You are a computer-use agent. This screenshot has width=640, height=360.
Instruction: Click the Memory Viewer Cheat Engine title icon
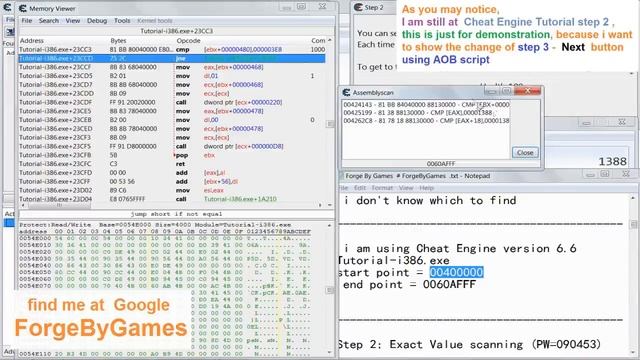(x=23, y=8)
